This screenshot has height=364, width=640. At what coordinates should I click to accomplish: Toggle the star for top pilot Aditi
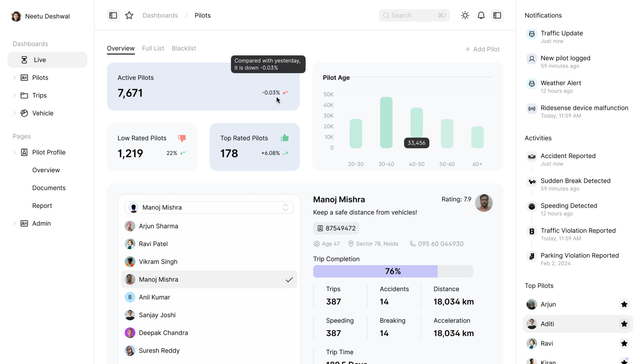click(x=624, y=324)
